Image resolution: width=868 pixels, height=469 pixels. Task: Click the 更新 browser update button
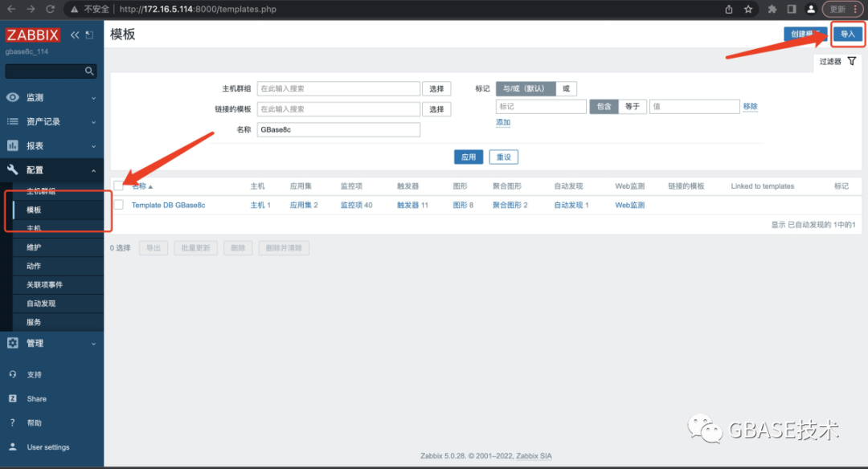click(842, 9)
